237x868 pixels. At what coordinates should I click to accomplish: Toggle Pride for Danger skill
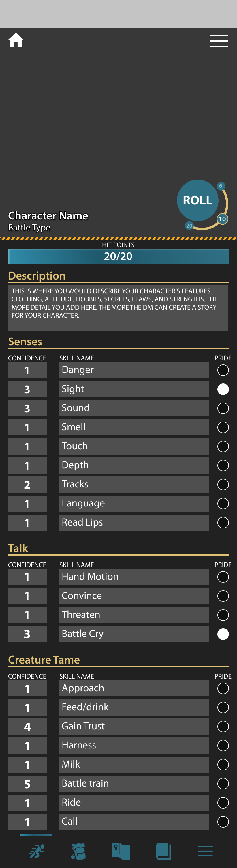[223, 370]
